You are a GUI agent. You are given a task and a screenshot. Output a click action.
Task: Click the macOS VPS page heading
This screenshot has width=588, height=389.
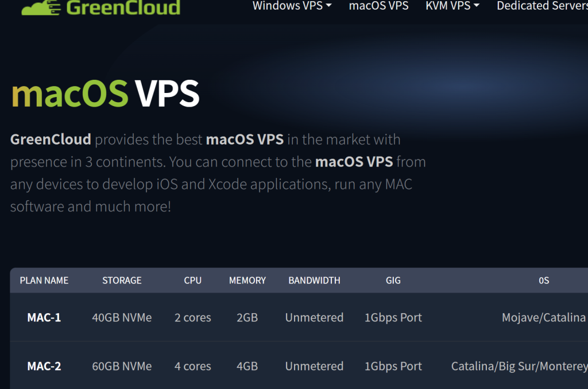[106, 94]
